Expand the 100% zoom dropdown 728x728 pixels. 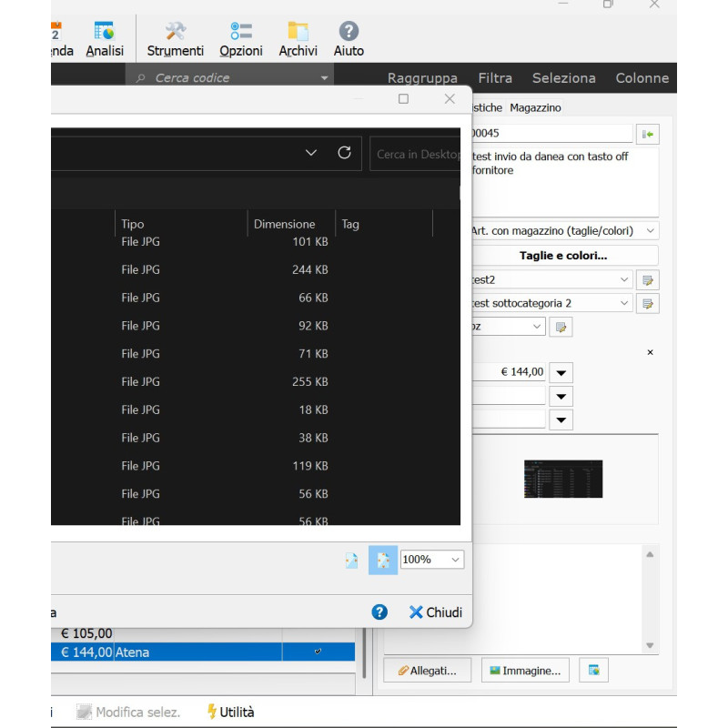point(455,560)
